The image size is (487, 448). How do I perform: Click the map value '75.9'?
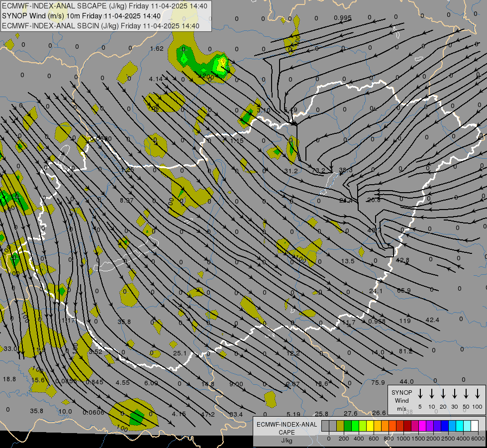tap(378, 383)
